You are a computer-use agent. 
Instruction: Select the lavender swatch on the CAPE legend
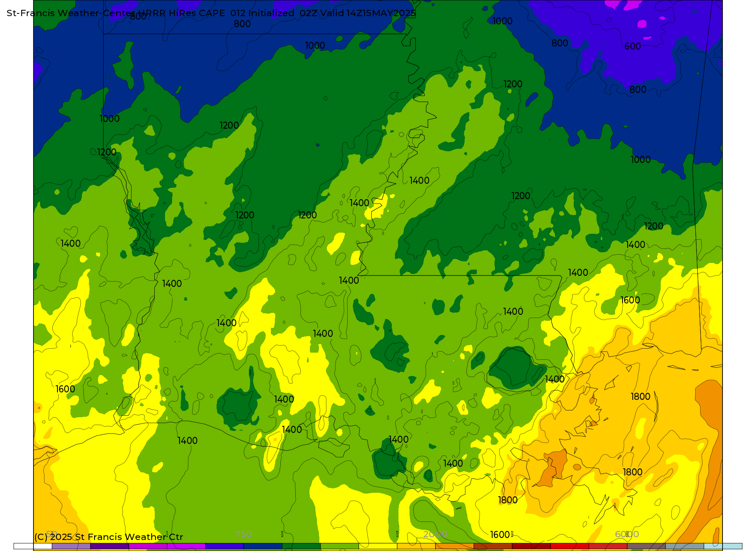click(x=71, y=546)
